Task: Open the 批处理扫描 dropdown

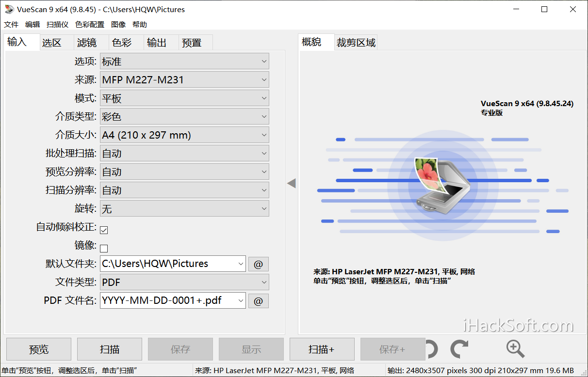Action: pos(184,154)
